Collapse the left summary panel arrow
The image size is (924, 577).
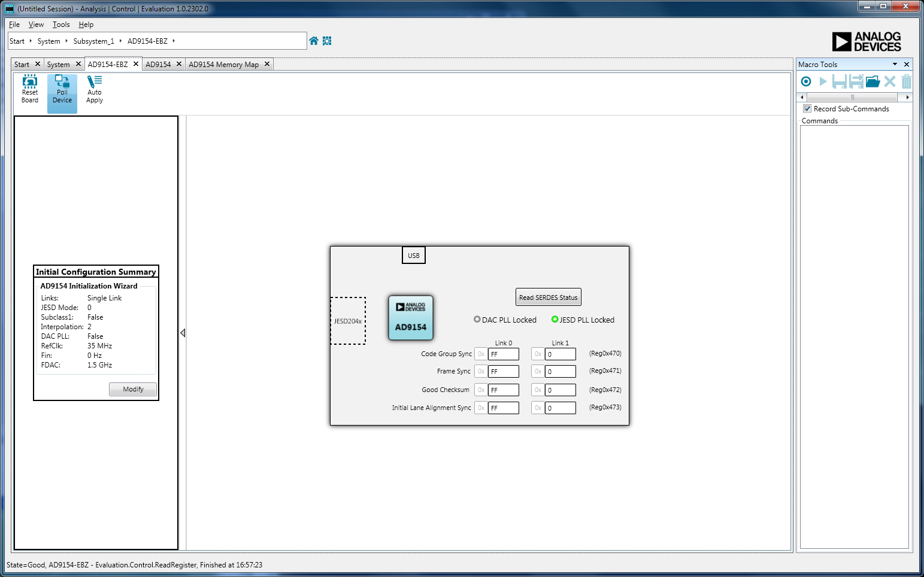click(x=183, y=333)
